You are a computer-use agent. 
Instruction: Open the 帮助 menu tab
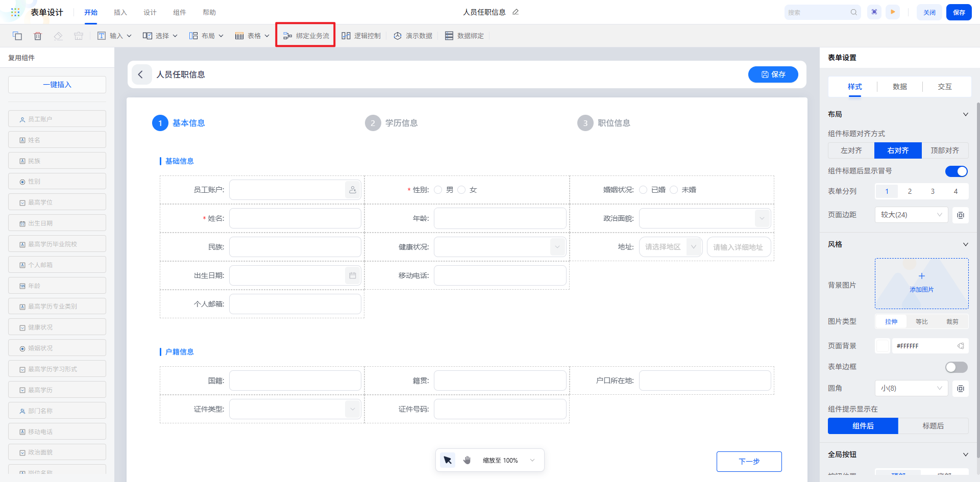[209, 12]
